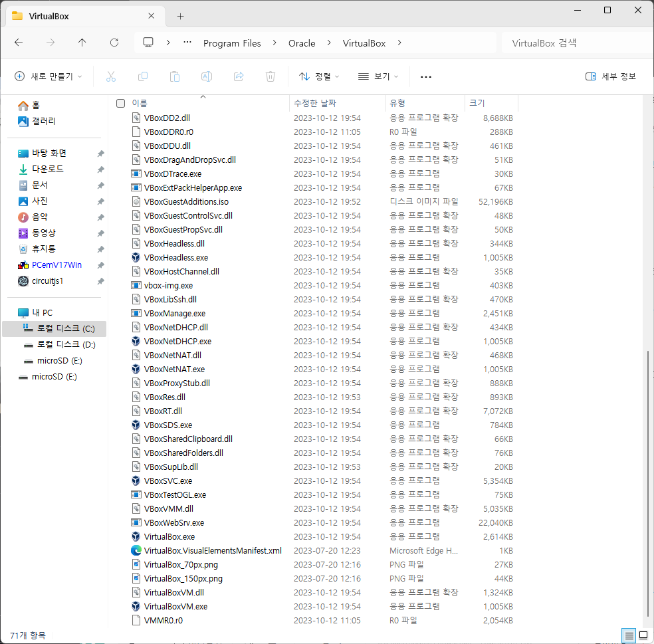The image size is (654, 644).
Task: Go back with the left arrow
Action: point(19,43)
